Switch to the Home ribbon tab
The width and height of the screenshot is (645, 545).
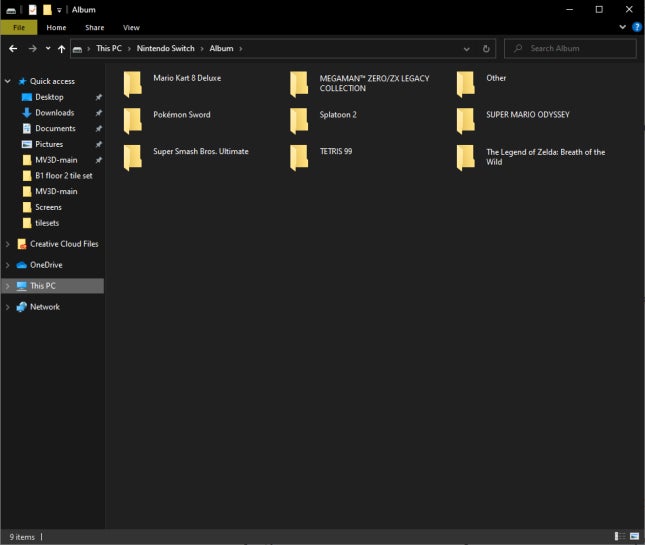coord(56,28)
